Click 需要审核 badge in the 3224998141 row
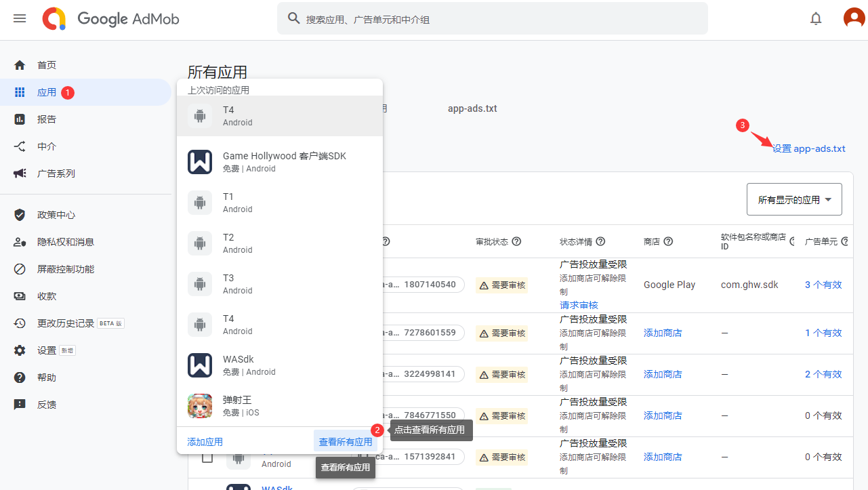The image size is (868, 490). 502,375
